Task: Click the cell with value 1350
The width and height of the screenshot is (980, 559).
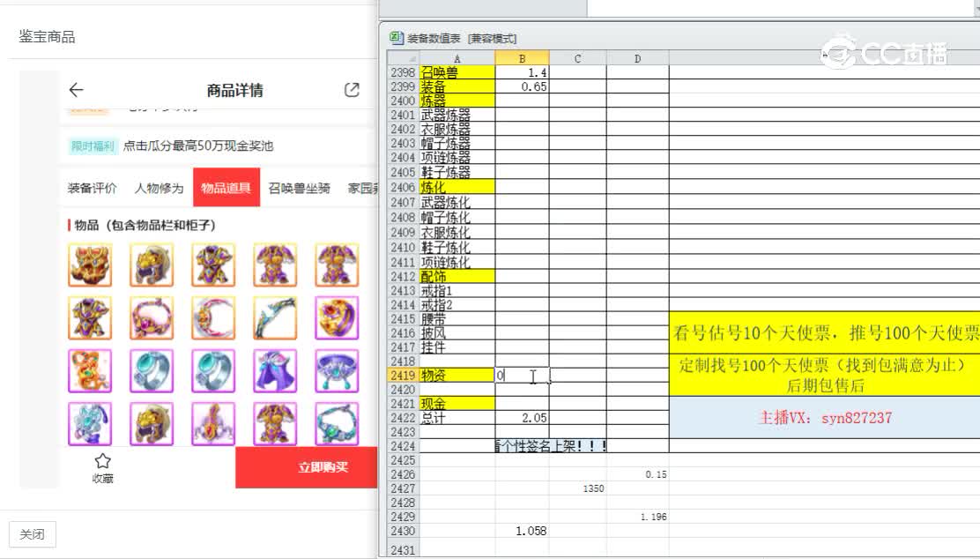Action: pos(577,488)
